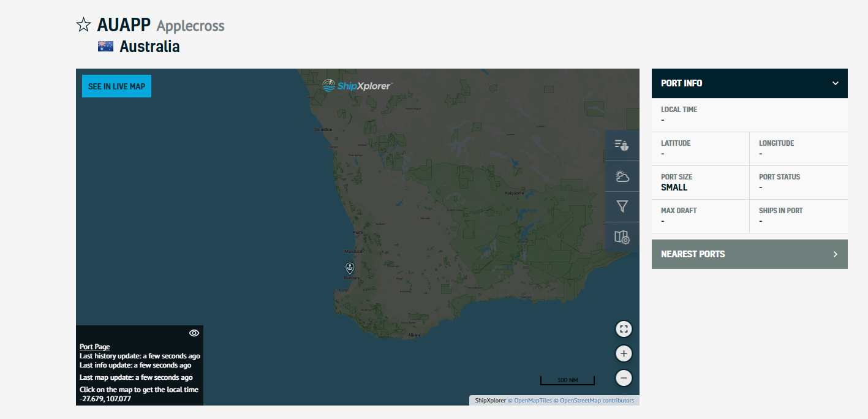Click the Latitude field label
868x419 pixels.
676,143
